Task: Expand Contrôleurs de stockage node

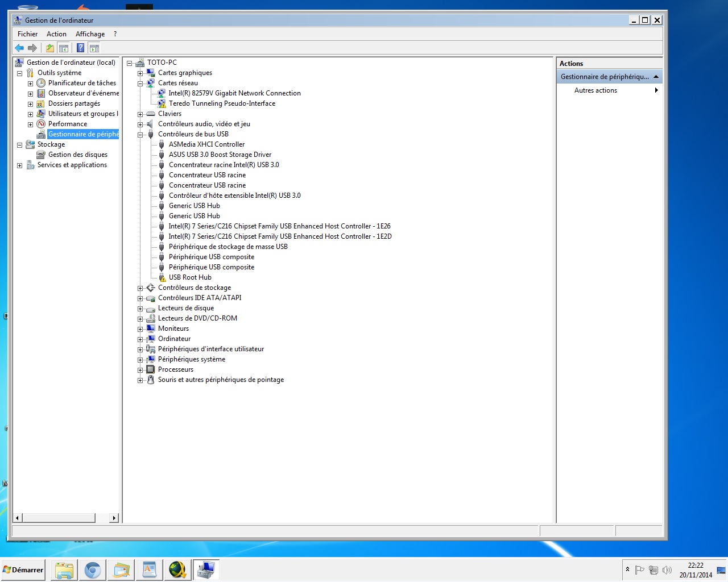Action: click(140, 288)
